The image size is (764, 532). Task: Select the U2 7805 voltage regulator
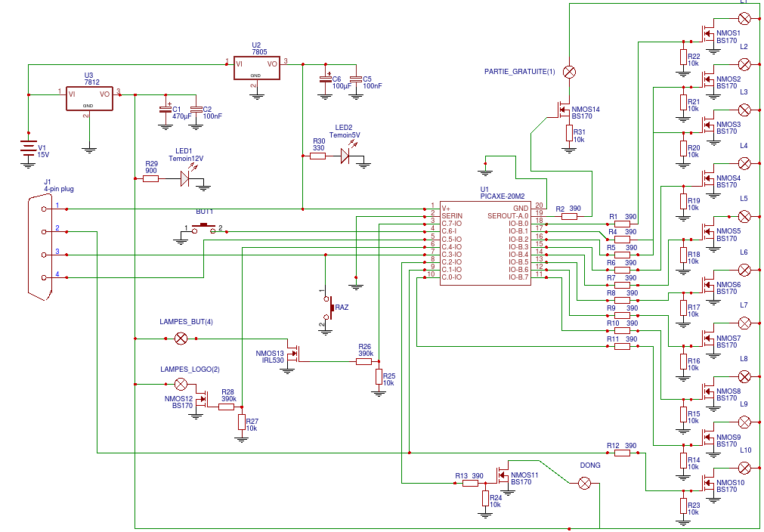click(257, 67)
